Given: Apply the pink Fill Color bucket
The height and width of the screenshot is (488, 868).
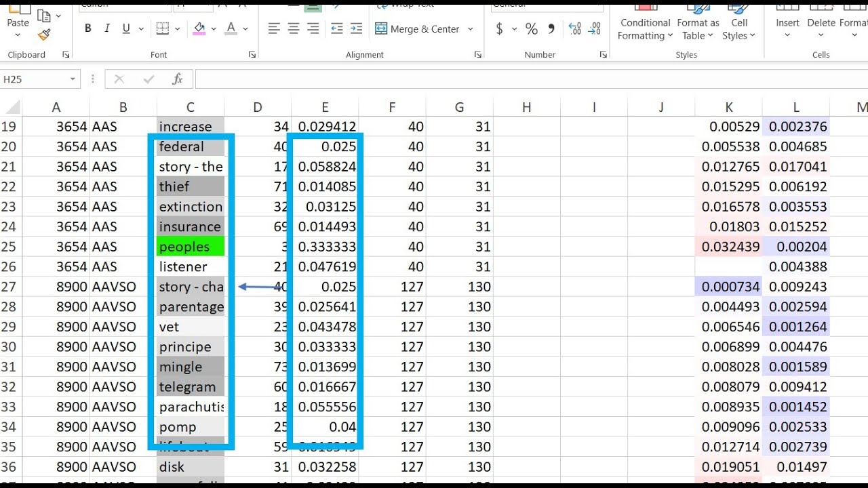Looking at the screenshot, I should (x=199, y=28).
